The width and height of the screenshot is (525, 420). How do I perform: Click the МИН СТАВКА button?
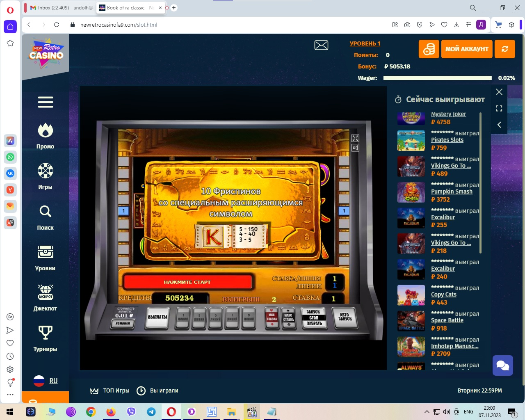point(272,318)
